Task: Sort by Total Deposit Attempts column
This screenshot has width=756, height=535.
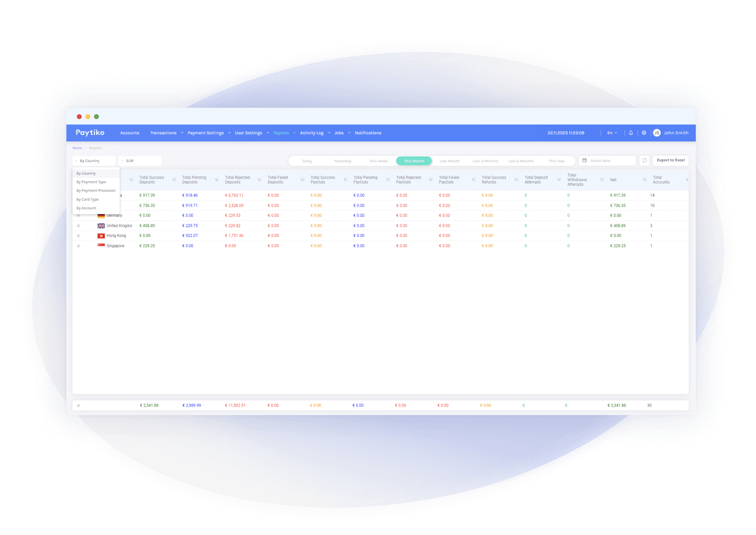Action: click(559, 180)
